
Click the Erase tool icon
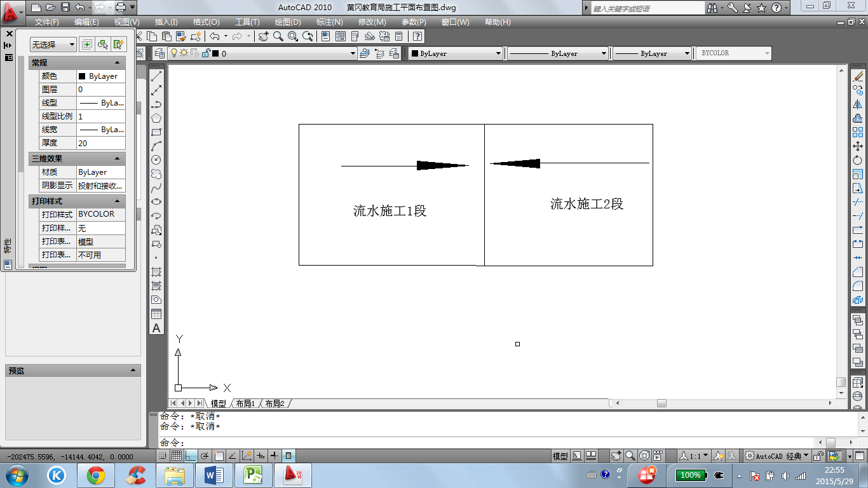coord(858,76)
